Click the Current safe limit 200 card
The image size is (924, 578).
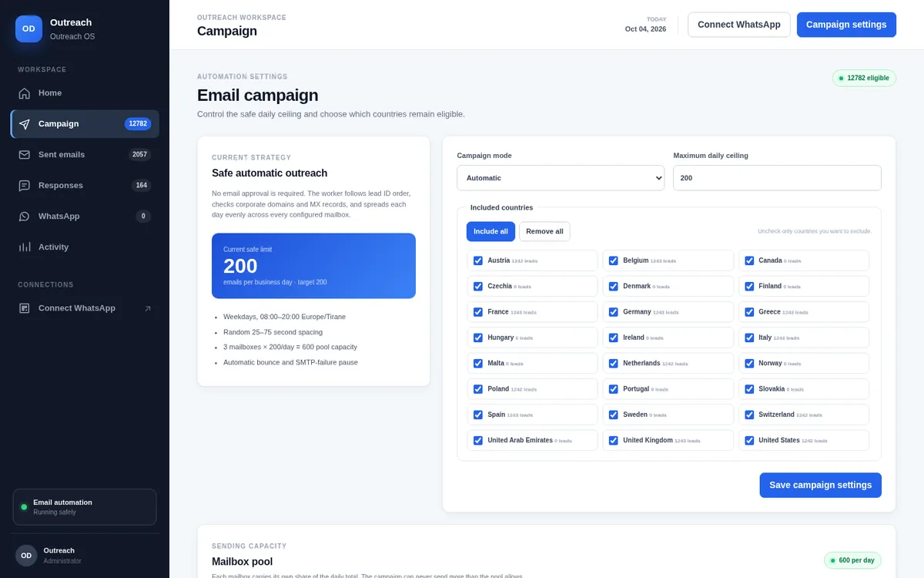pos(313,266)
